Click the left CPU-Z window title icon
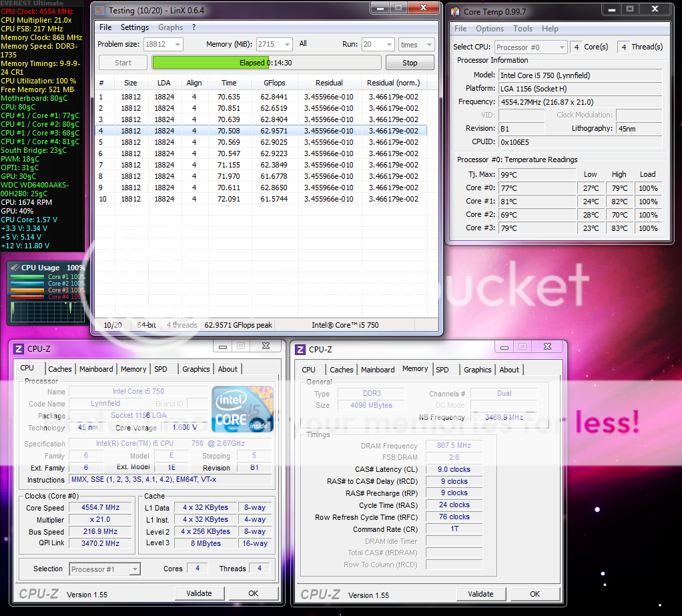Image resolution: width=682 pixels, height=616 pixels. point(19,348)
